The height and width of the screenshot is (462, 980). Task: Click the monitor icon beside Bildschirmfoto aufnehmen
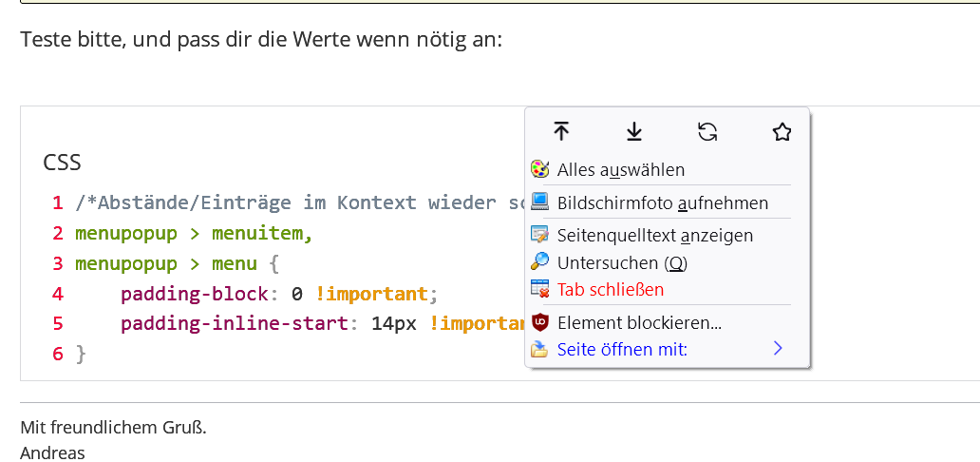539,202
